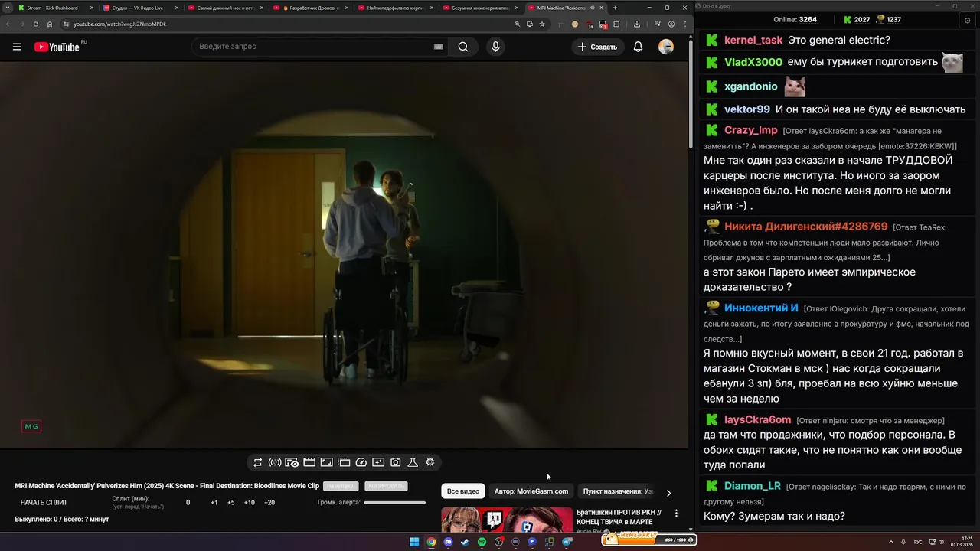This screenshot has height=551, width=980.
Task: Adjust the Громк. алерта volume slider
Action: point(394,503)
